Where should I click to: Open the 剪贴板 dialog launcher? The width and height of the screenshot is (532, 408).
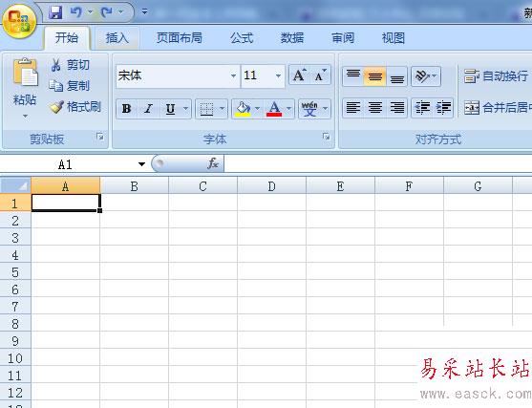click(99, 137)
